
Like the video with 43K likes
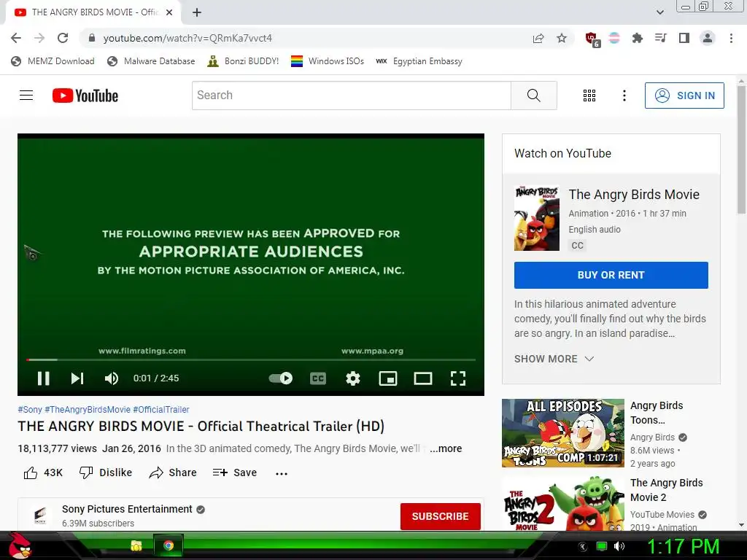pyautogui.click(x=43, y=472)
